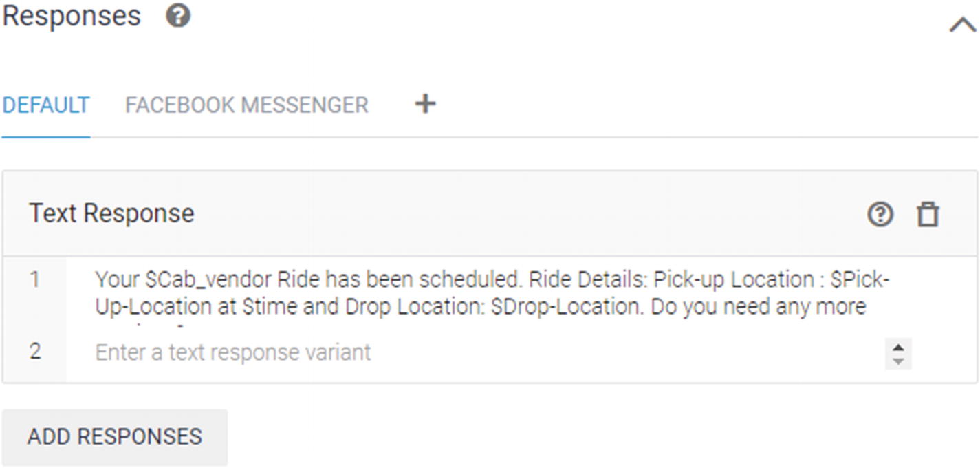
Task: Select the Text Response card header
Action: (x=490, y=213)
